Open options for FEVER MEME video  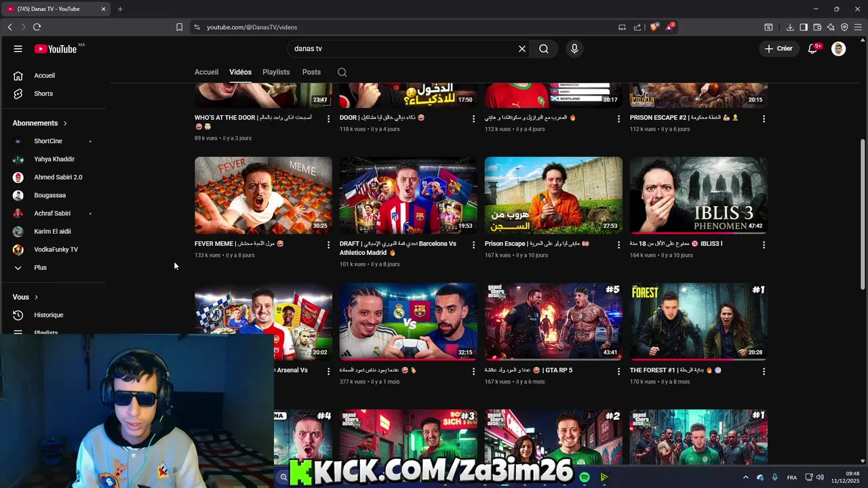329,245
